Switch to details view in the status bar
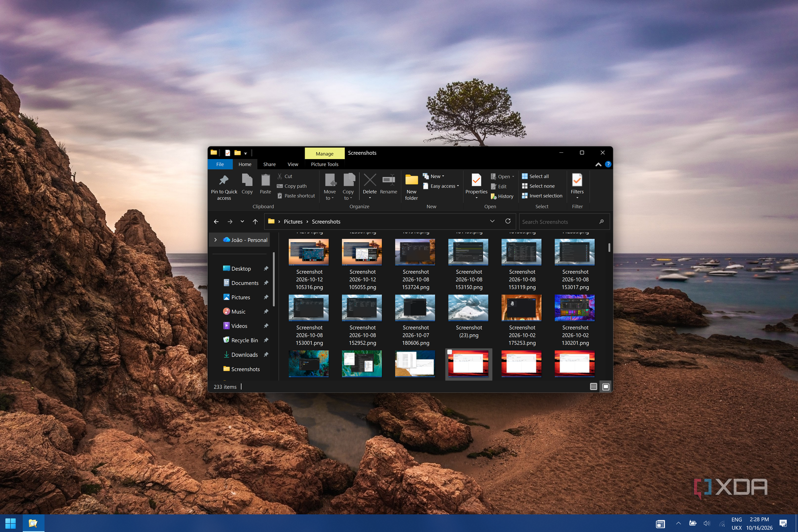The height and width of the screenshot is (532, 798). (593, 386)
